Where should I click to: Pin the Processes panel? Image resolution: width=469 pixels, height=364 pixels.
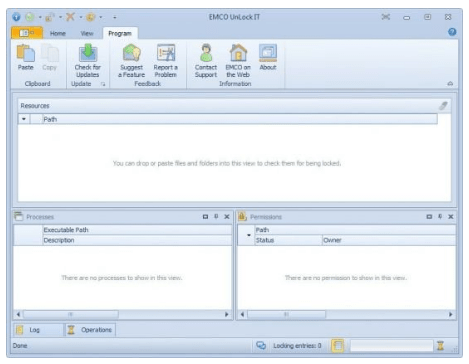coord(216,217)
